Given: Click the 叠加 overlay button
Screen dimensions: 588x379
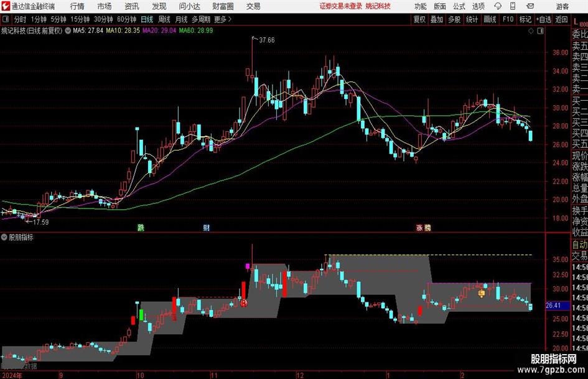Looking at the screenshot, I should click(437, 19).
